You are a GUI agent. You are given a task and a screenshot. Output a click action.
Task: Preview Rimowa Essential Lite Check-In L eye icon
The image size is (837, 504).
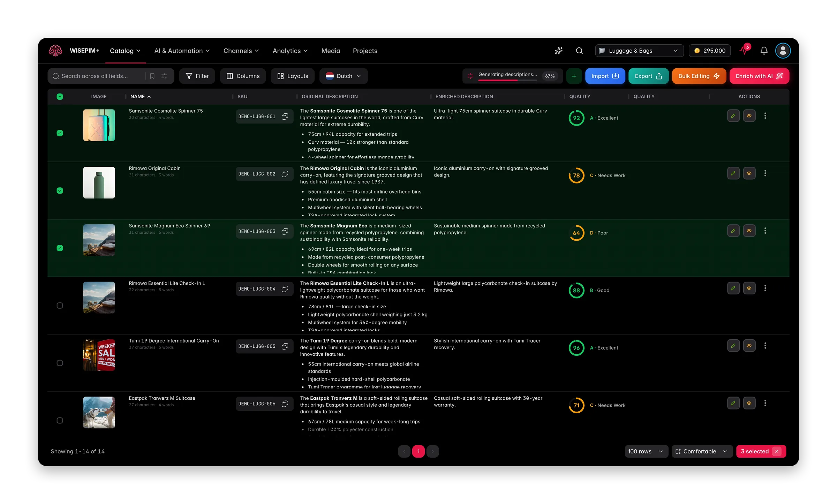(749, 288)
